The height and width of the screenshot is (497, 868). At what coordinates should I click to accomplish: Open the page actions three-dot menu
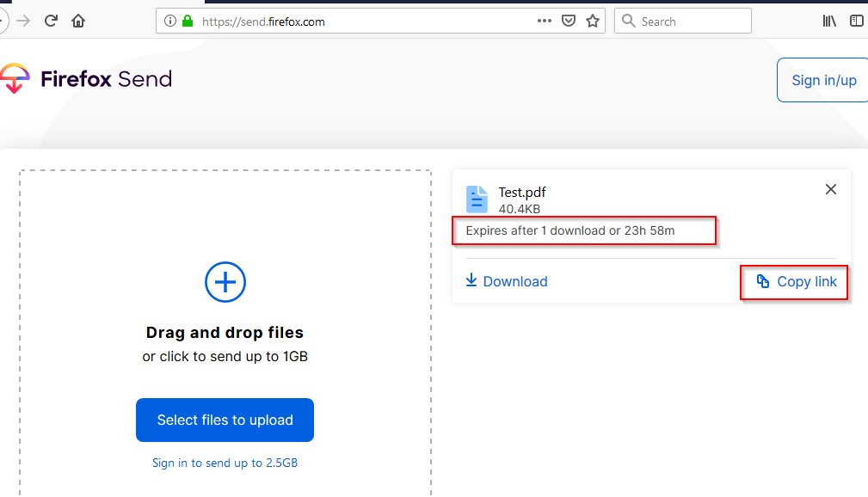[x=544, y=21]
